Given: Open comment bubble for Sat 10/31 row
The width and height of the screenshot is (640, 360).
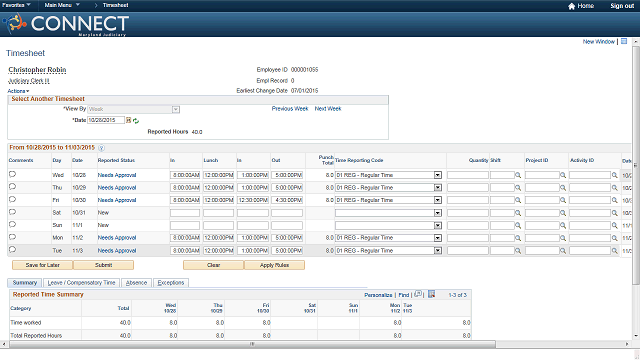Looking at the screenshot, I should (x=12, y=212).
